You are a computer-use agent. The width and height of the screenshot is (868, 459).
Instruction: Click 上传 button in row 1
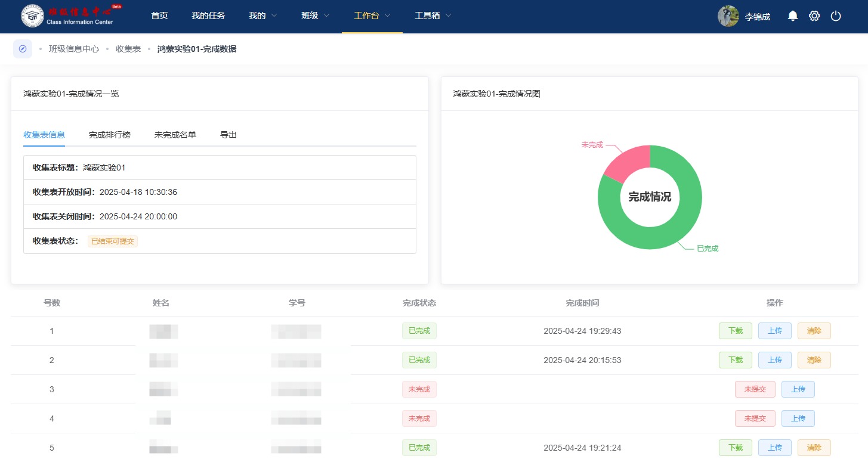click(775, 331)
